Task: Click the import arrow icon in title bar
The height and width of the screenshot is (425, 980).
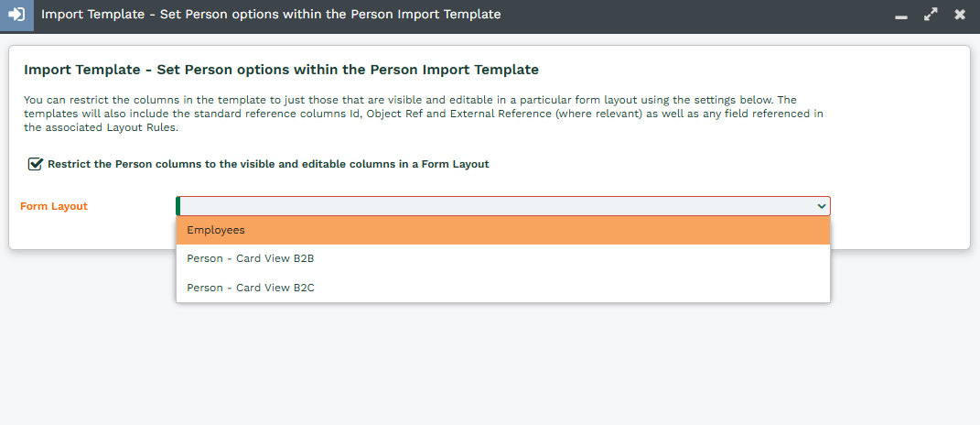Action: (x=16, y=14)
